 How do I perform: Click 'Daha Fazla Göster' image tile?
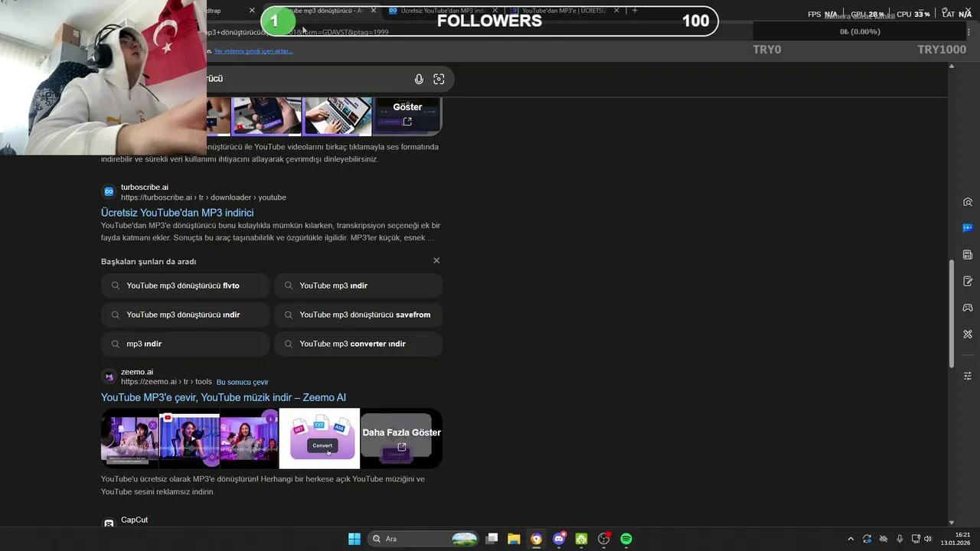(x=401, y=439)
